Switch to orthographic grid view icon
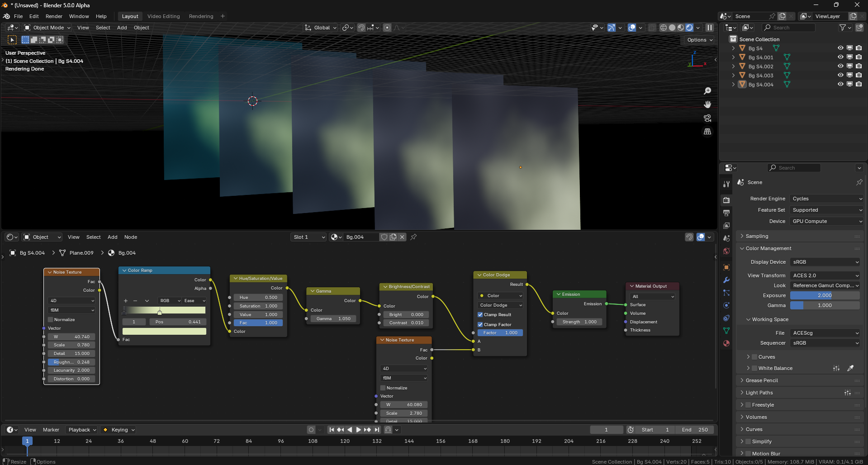Image resolution: width=868 pixels, height=465 pixels. click(x=707, y=132)
